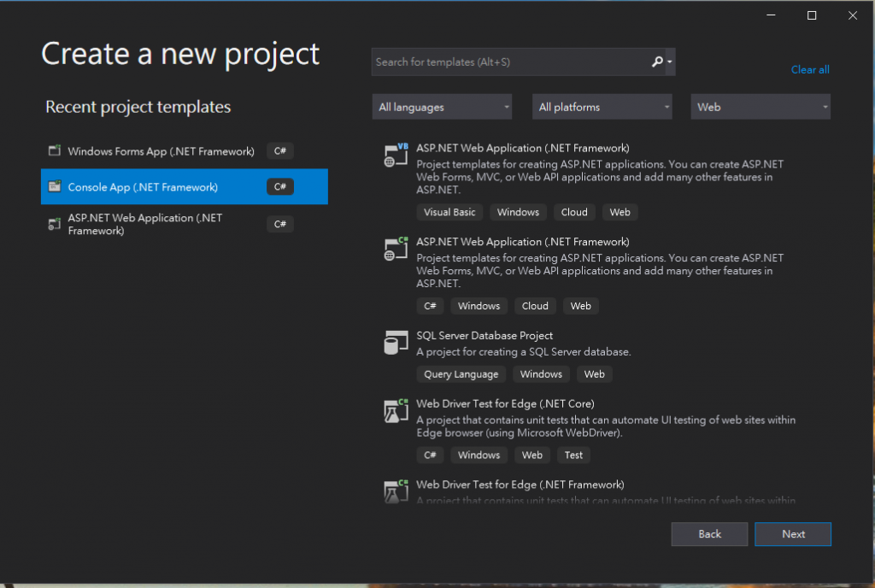Open the search options dropdown arrow

click(670, 62)
